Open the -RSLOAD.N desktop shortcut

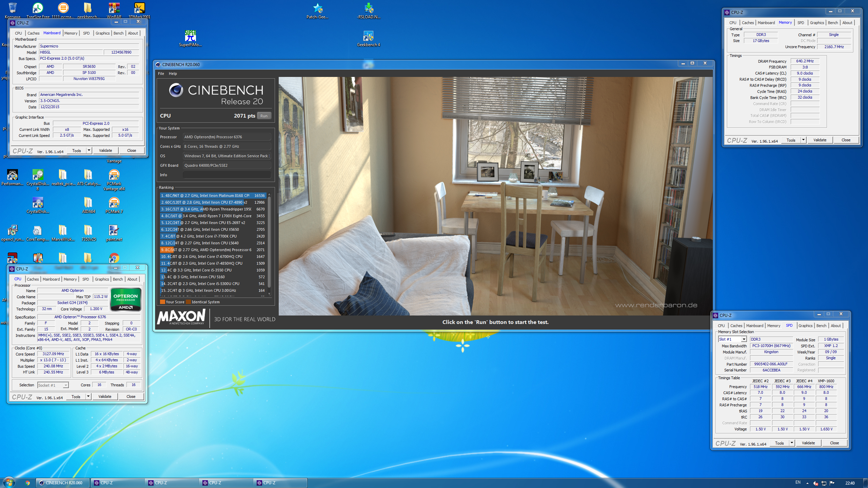point(369,11)
